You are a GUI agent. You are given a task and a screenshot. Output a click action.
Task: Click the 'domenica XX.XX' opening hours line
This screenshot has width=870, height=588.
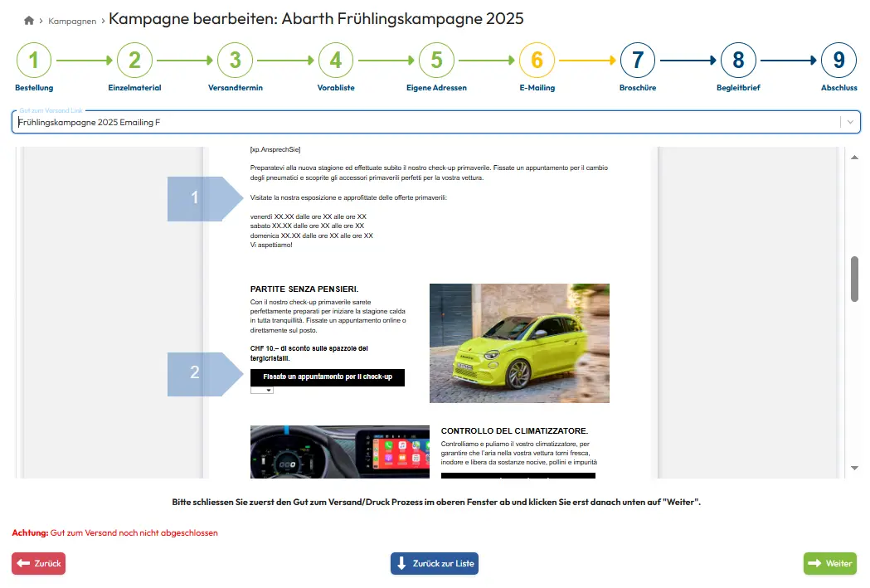click(311, 236)
